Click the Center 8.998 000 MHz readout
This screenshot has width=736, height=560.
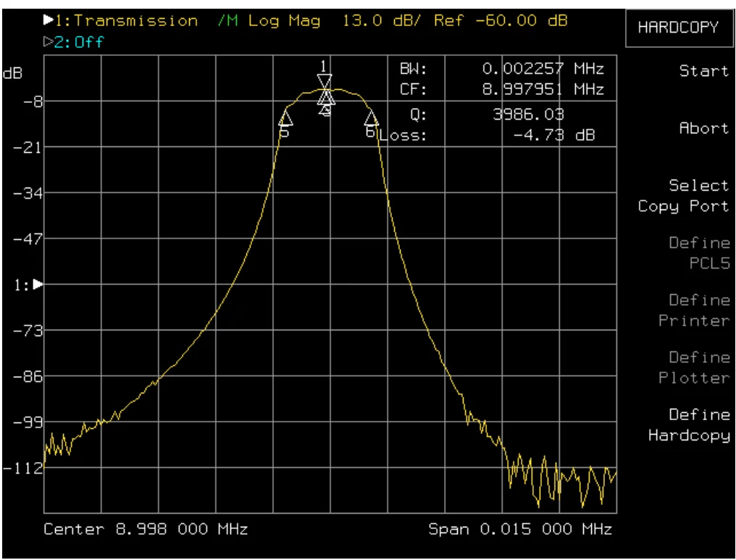pos(146,529)
